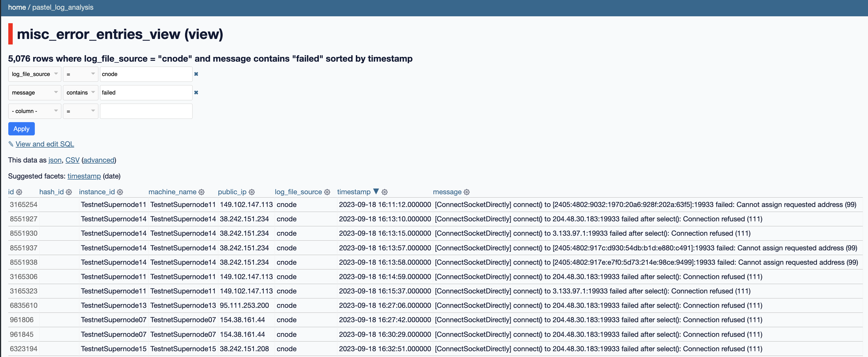Open the contains operator dropdown
This screenshot has height=357, width=868.
click(80, 93)
